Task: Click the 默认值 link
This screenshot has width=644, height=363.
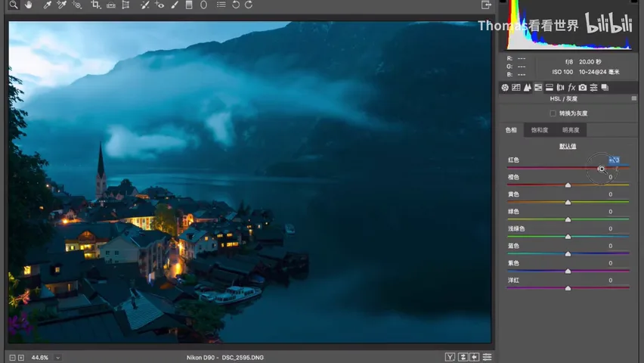Action: click(x=568, y=147)
